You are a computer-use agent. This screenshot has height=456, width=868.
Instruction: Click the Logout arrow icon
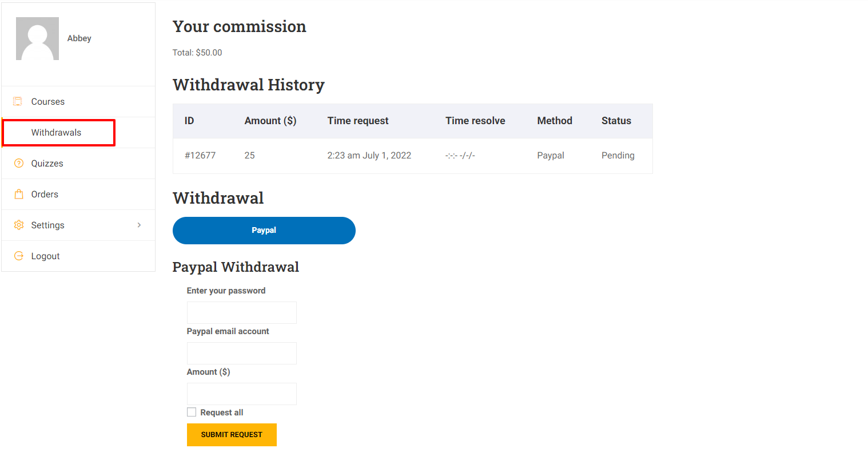(x=18, y=256)
